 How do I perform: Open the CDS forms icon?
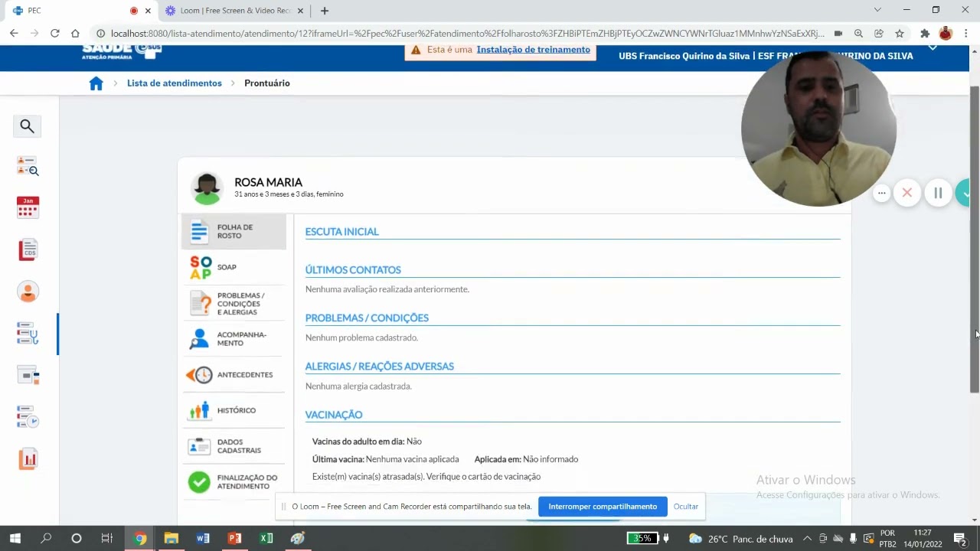tap(28, 249)
